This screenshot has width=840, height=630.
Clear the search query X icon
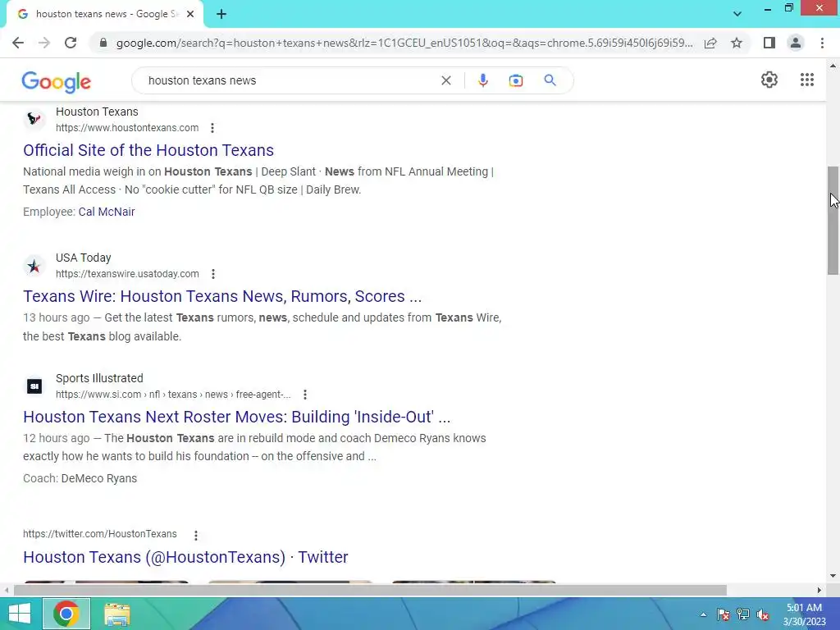coord(445,80)
